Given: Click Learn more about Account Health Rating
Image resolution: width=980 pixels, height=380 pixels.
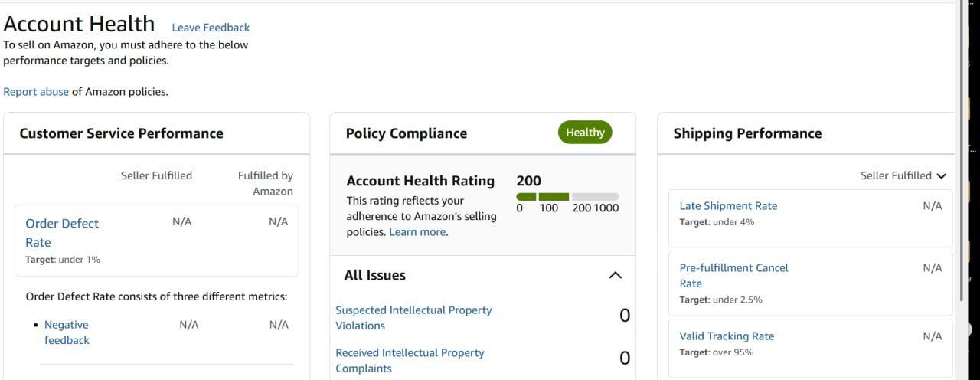Looking at the screenshot, I should pyautogui.click(x=417, y=231).
